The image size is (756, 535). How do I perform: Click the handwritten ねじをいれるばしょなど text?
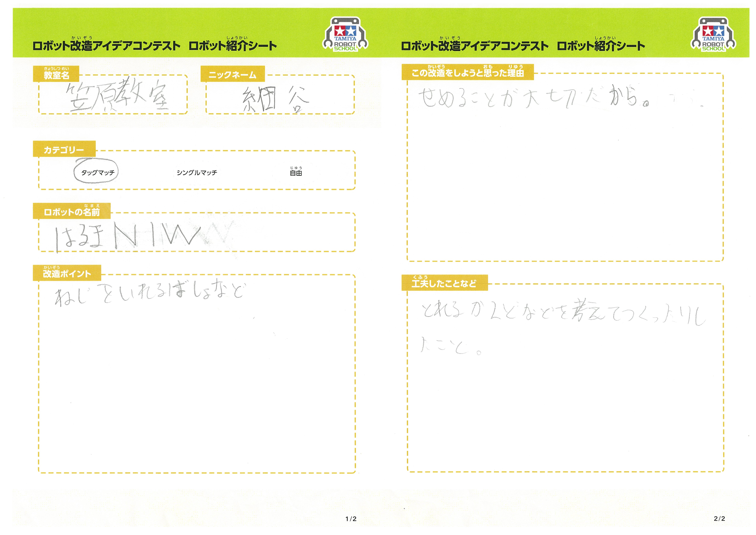(x=150, y=293)
